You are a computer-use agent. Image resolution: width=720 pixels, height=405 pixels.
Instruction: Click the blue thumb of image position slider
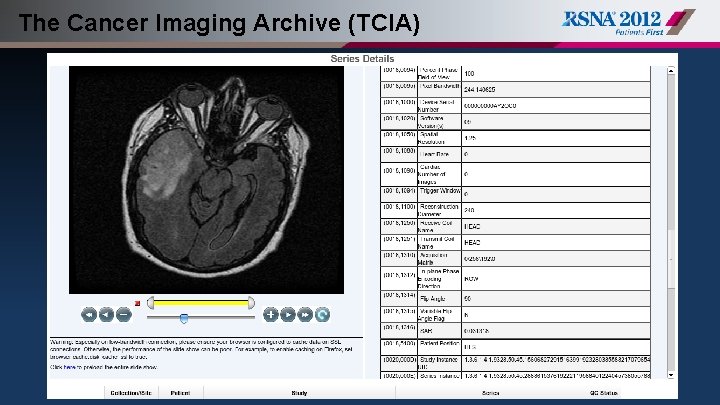click(x=184, y=318)
